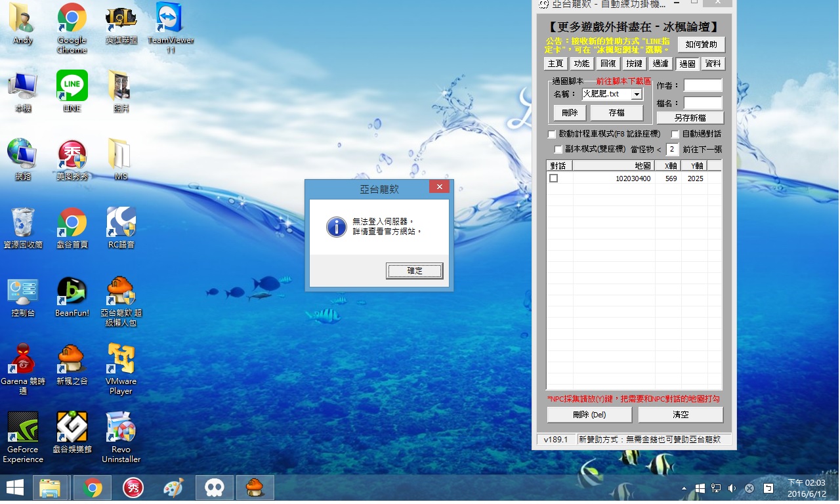
Task: Open the TeamViewer 11 desktop shortcut
Action: [171, 28]
